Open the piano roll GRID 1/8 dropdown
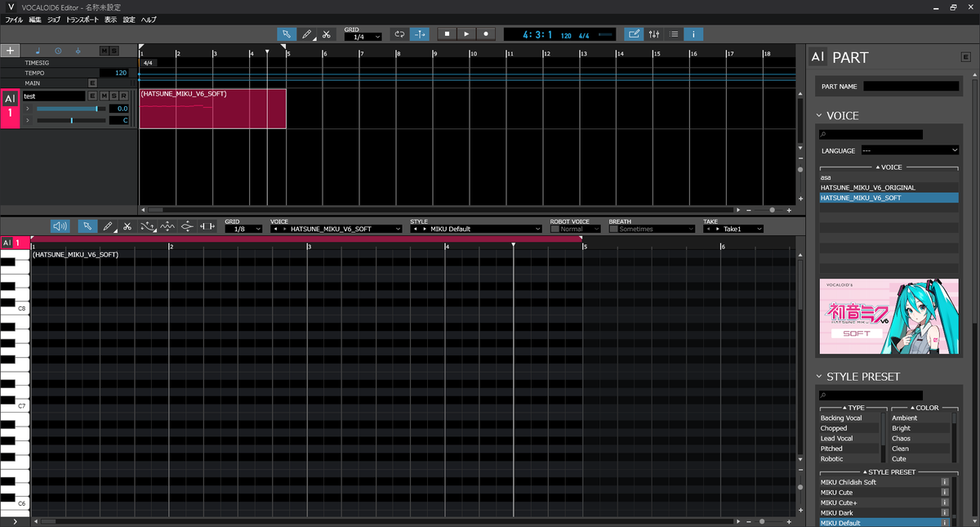 click(x=243, y=229)
